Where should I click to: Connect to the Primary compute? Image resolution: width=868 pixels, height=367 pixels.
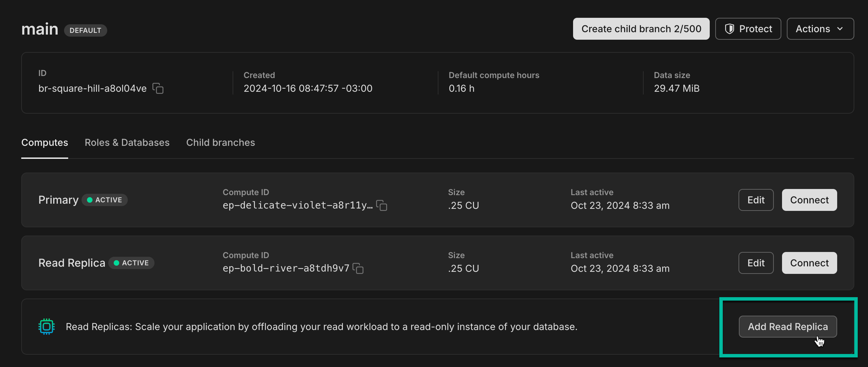pyautogui.click(x=809, y=200)
